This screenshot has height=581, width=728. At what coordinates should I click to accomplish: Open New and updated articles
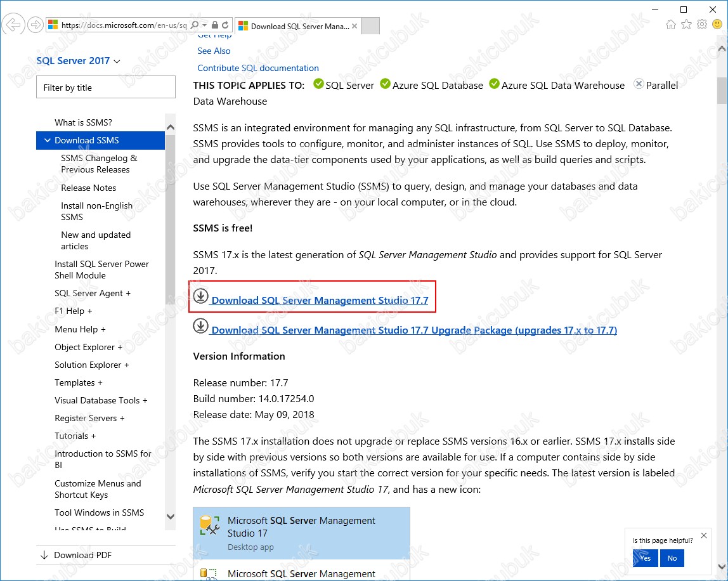pyautogui.click(x=96, y=240)
